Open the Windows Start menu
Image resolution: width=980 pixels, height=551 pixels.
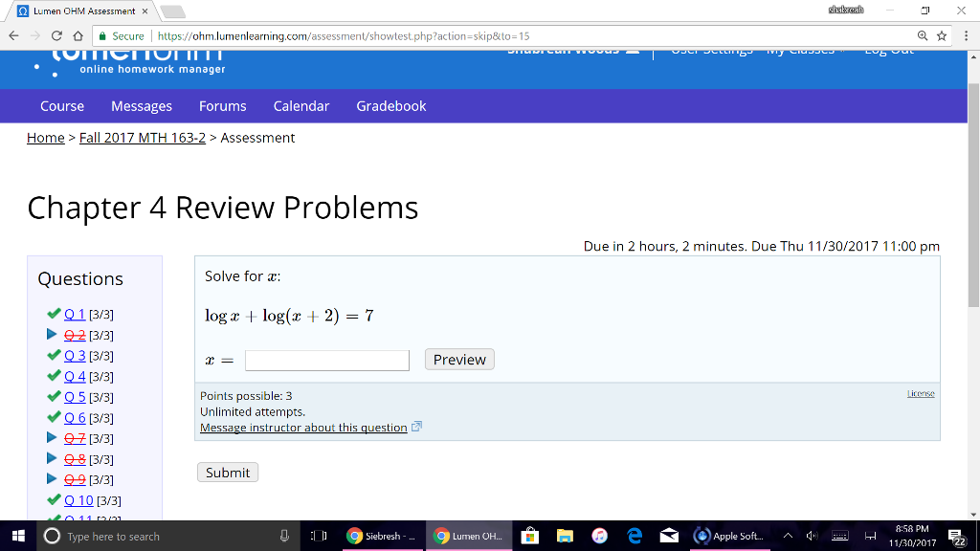pos(18,536)
